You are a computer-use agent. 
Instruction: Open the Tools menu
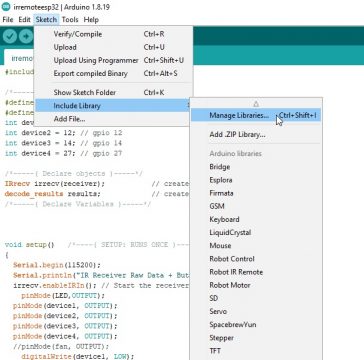(70, 20)
